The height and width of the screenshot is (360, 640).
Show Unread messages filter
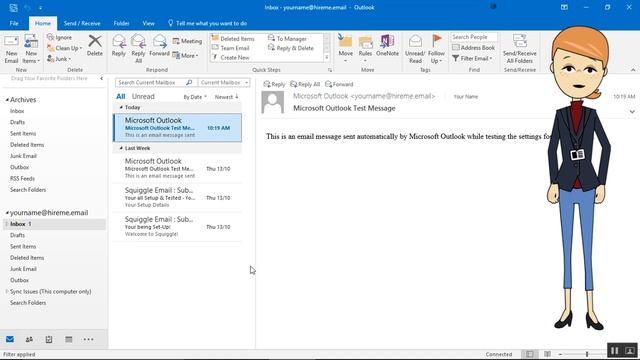tap(143, 97)
